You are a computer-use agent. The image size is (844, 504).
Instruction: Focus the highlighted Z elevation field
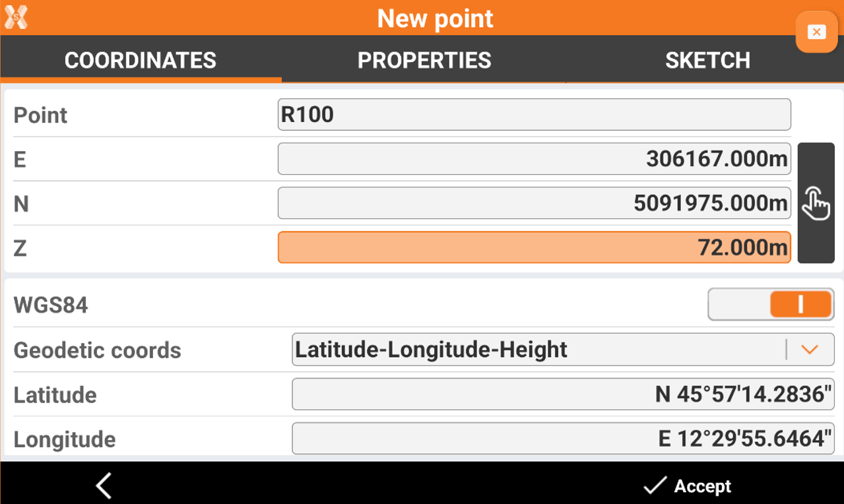pos(534,247)
